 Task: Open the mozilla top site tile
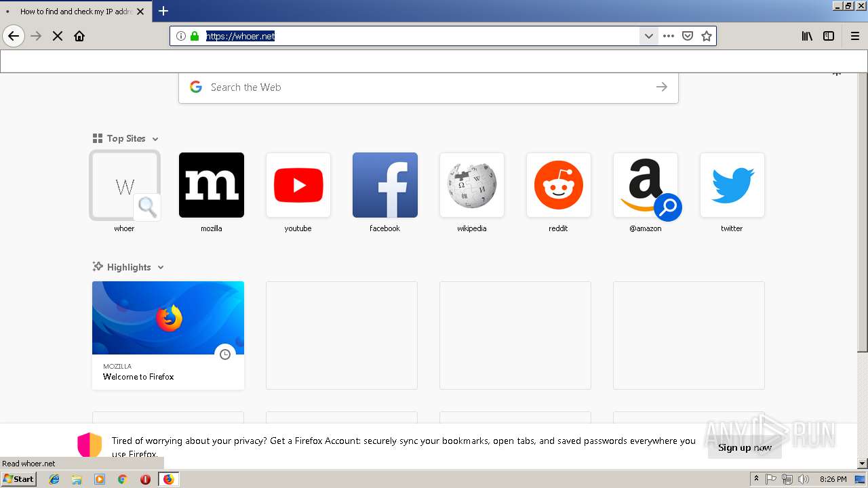point(212,185)
